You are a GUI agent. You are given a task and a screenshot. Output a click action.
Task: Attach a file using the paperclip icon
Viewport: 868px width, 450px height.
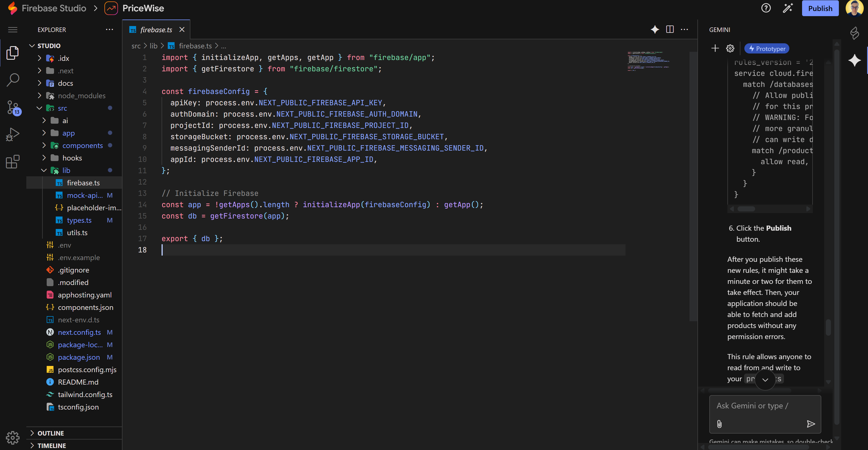click(x=720, y=424)
